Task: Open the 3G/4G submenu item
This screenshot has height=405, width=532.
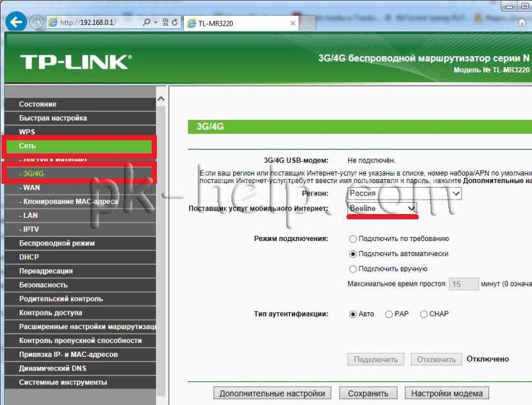Action: [80, 173]
